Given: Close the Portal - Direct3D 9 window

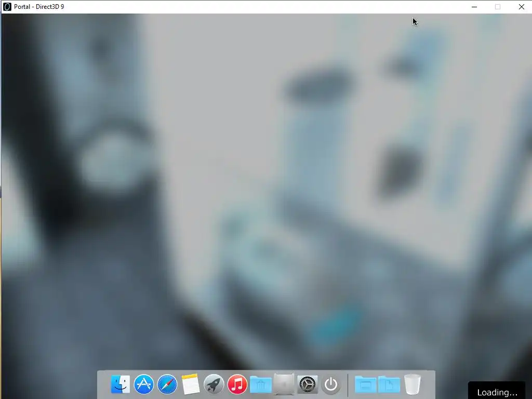Looking at the screenshot, I should (522, 7).
